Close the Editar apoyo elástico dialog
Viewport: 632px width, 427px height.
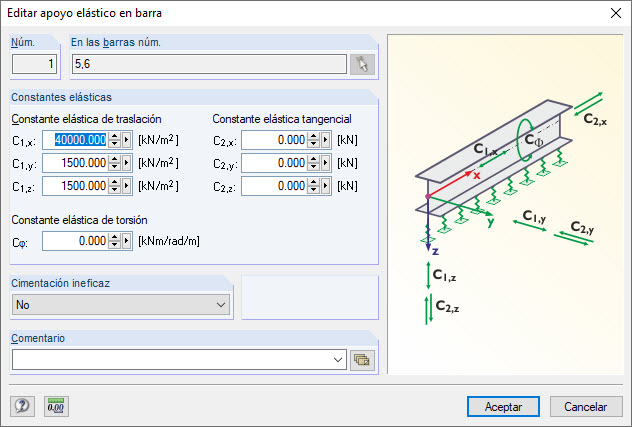click(614, 14)
